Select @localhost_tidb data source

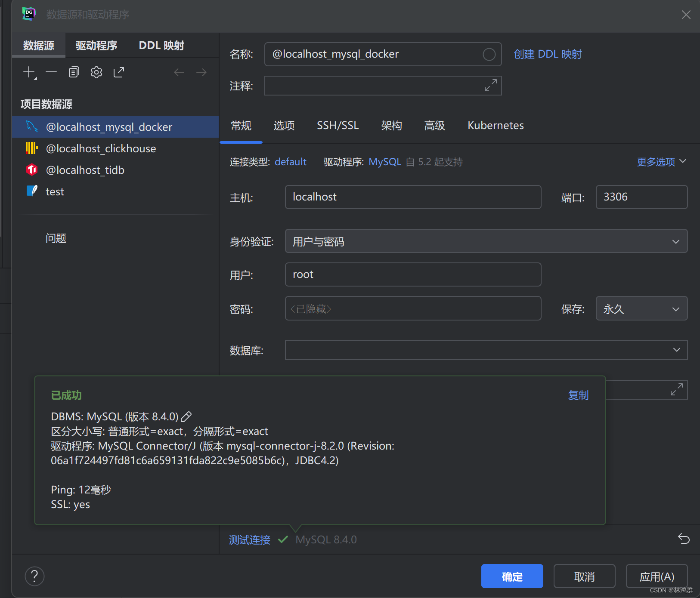(115, 170)
